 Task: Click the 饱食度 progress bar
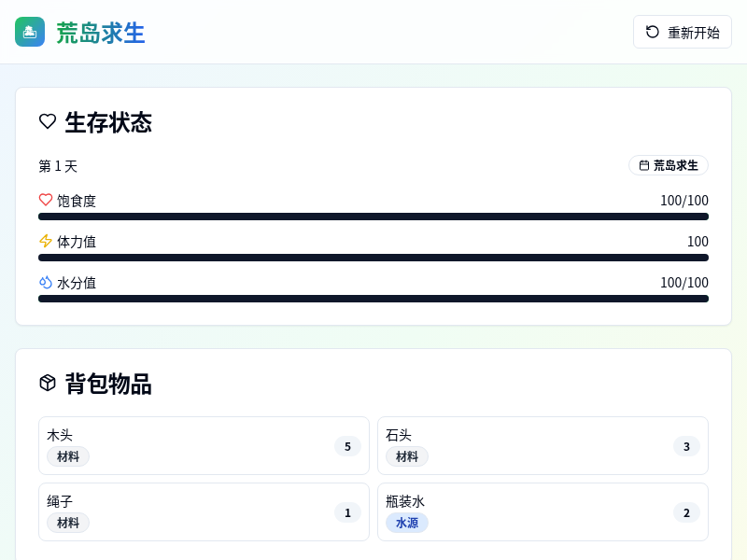[x=373, y=216]
